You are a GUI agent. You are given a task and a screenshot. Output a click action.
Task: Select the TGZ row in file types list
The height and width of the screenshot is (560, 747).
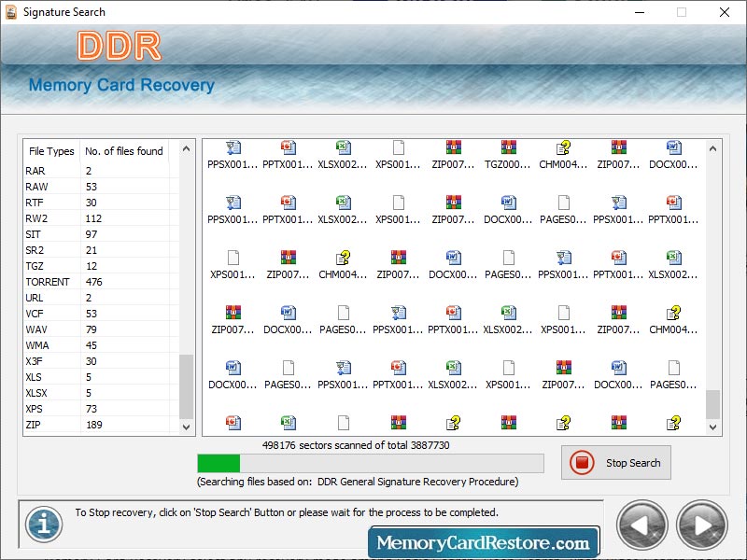pos(101,266)
